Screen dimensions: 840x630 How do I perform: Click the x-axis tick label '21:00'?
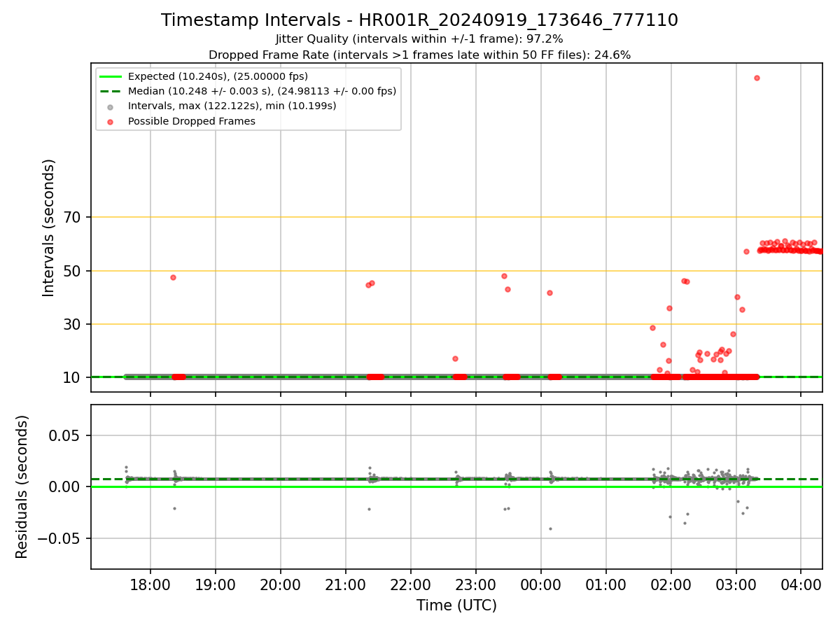[x=345, y=584]
